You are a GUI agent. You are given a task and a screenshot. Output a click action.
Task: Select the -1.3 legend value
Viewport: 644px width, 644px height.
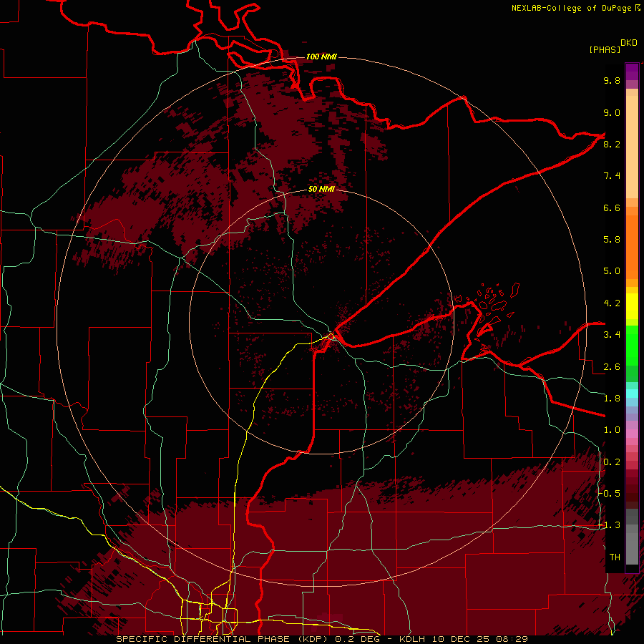(610, 525)
